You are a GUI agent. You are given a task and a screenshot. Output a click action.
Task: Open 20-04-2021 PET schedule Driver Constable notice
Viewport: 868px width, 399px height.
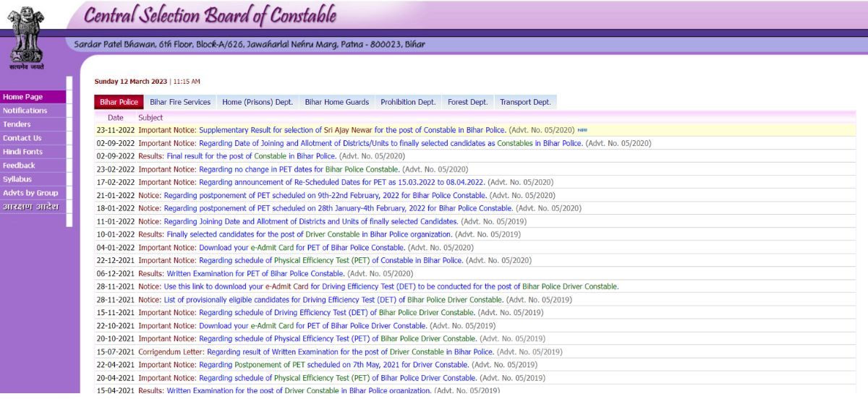pos(338,377)
